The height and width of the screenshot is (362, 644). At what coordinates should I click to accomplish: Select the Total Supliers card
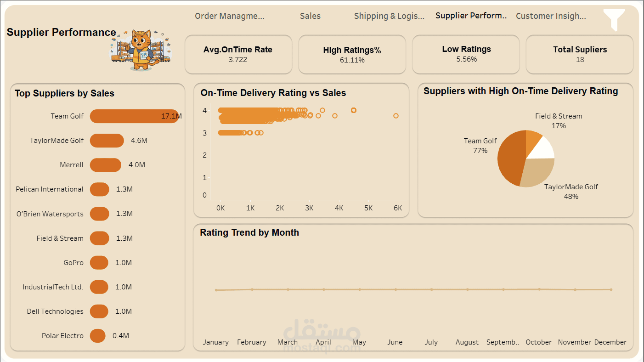(579, 54)
